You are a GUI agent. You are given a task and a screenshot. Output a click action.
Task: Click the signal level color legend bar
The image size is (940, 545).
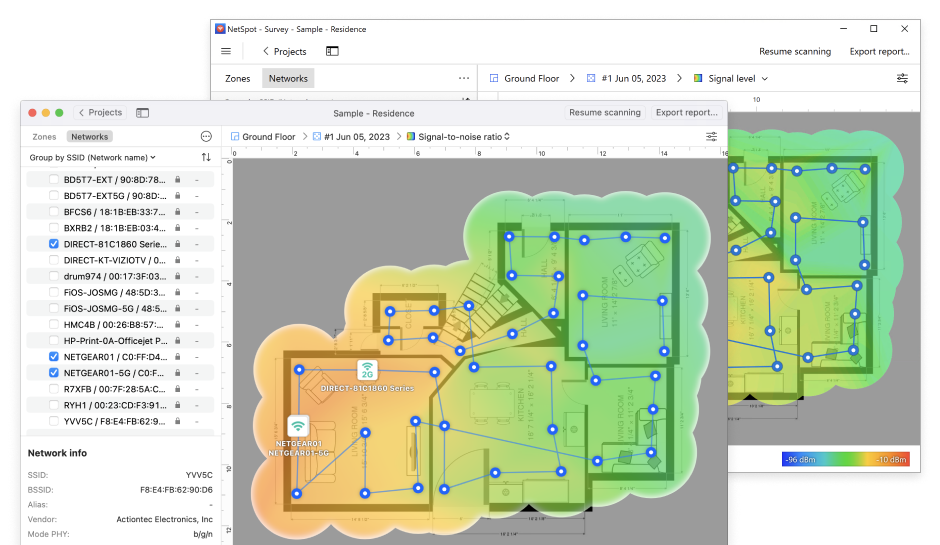[x=846, y=459]
